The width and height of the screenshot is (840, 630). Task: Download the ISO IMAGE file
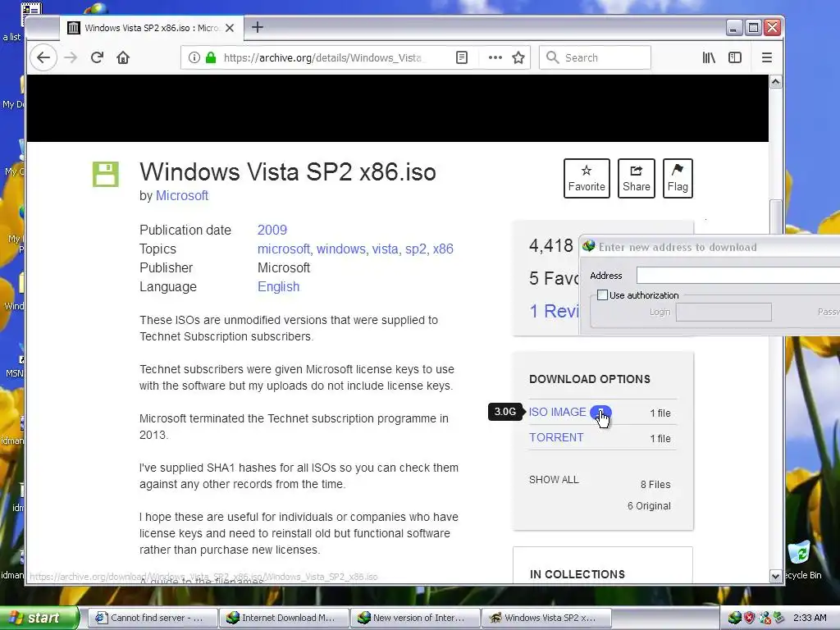[x=558, y=412]
